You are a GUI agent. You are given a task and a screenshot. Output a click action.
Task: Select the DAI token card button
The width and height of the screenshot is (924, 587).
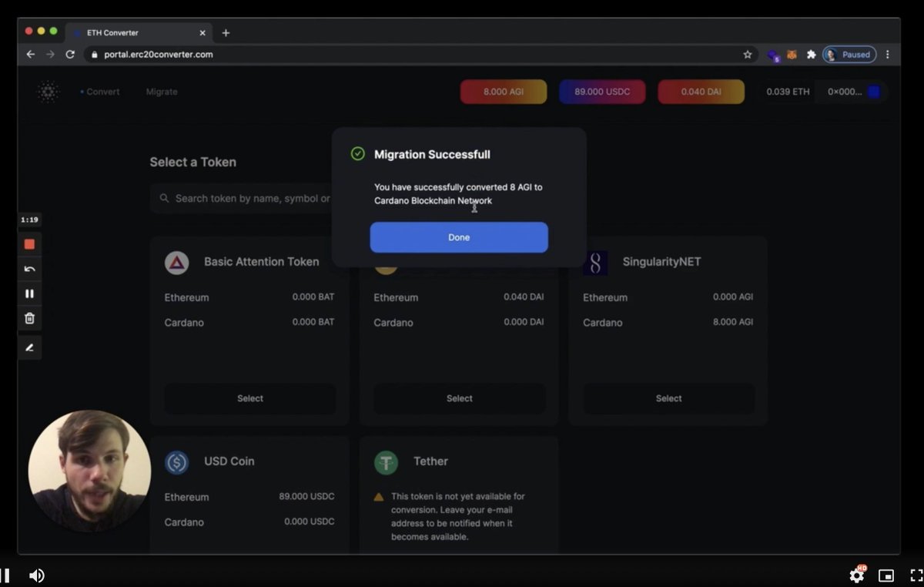pos(459,398)
